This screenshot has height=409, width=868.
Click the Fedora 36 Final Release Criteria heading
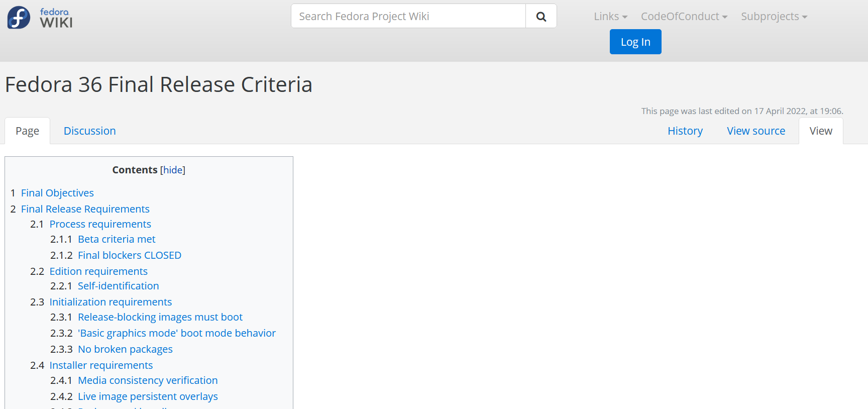tap(159, 84)
